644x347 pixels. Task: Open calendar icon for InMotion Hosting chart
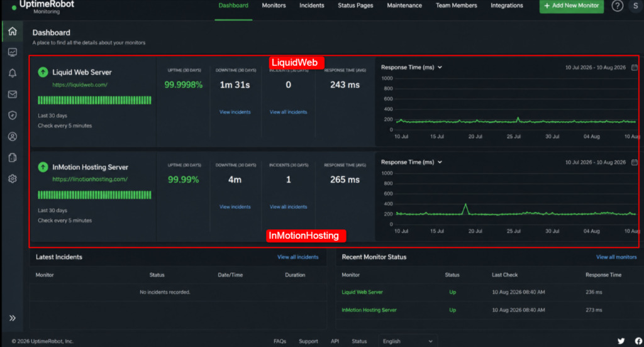[635, 162]
